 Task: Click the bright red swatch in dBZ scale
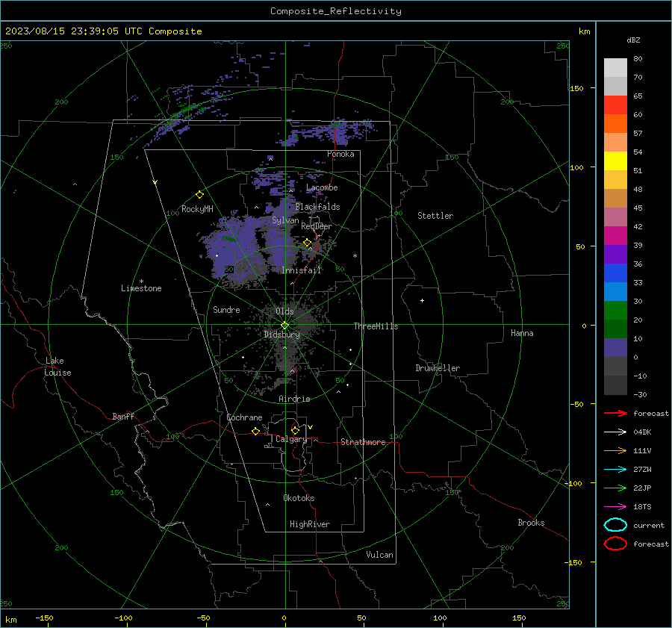pyautogui.click(x=615, y=105)
